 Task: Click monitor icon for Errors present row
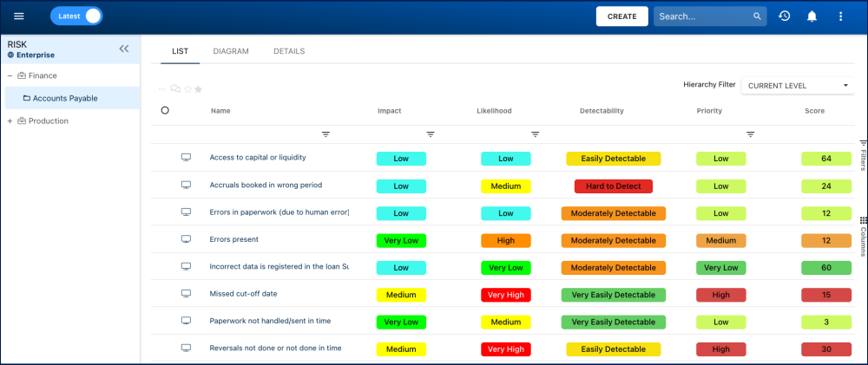(x=186, y=239)
